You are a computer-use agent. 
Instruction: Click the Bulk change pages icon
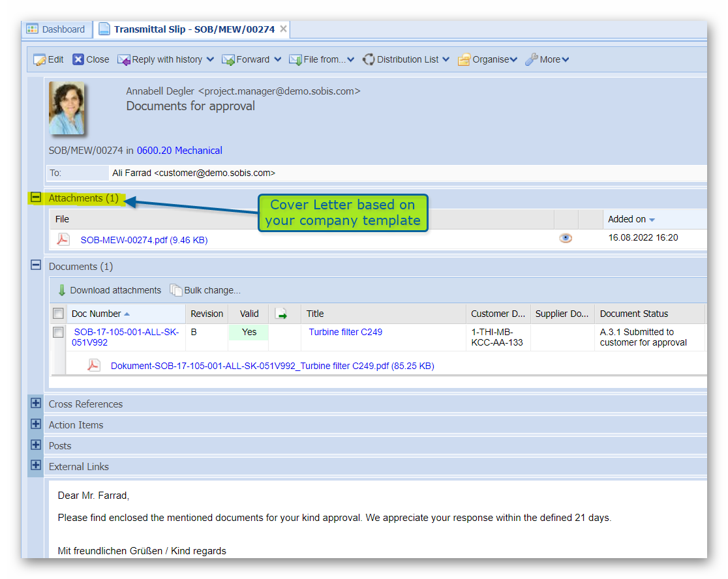175,290
